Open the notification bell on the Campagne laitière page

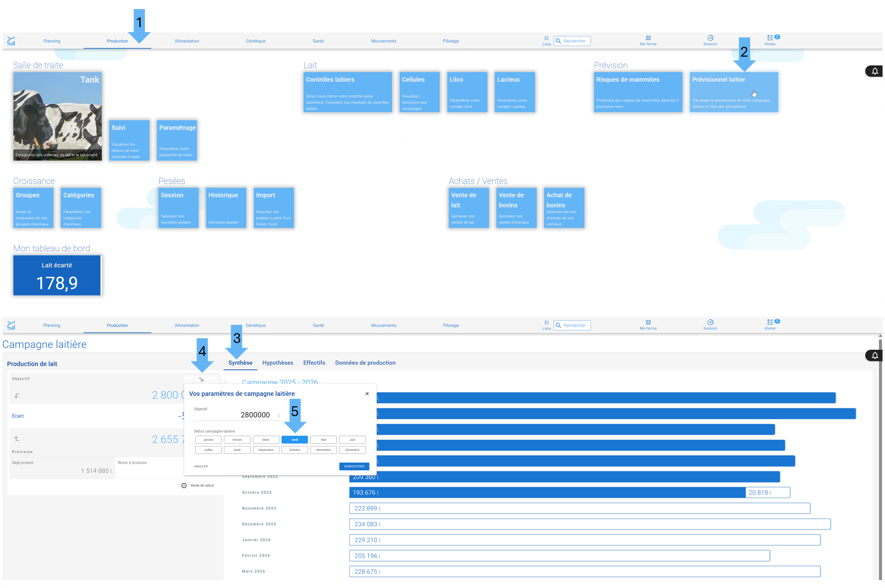[875, 356]
